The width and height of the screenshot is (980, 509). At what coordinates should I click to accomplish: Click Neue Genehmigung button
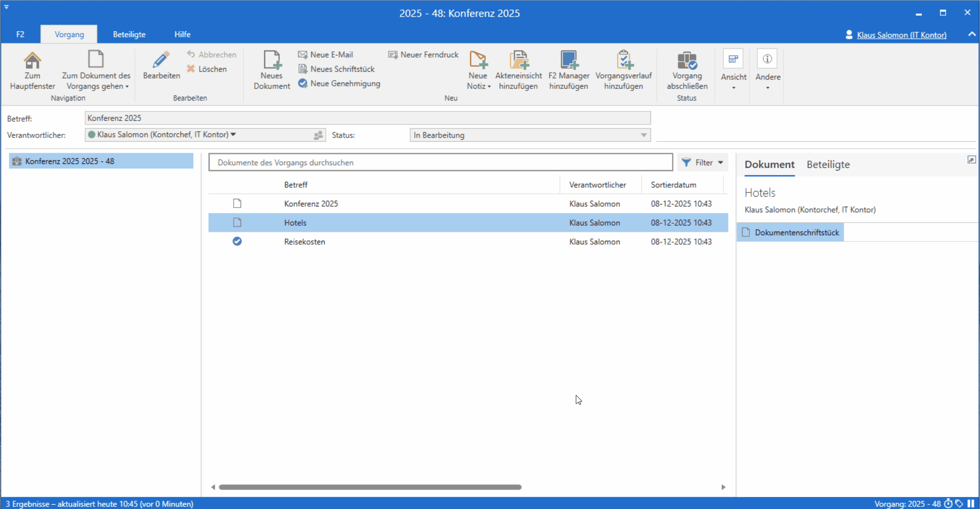(x=339, y=84)
